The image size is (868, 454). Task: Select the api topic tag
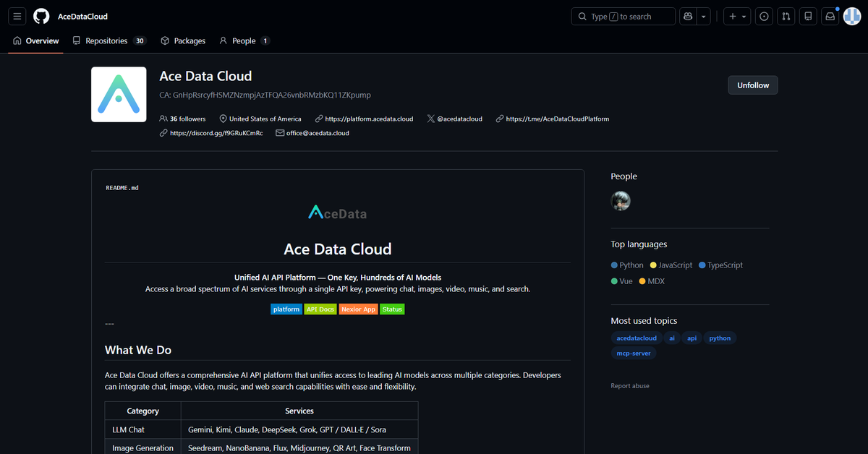point(692,338)
